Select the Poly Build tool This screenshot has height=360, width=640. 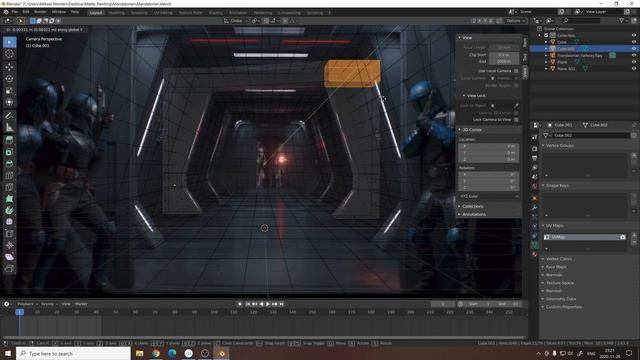pyautogui.click(x=9, y=199)
